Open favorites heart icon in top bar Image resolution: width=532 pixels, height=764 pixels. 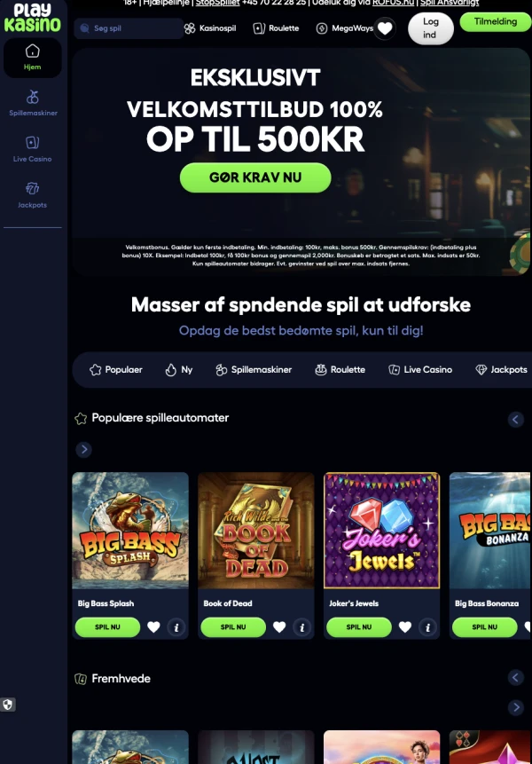[x=385, y=28]
